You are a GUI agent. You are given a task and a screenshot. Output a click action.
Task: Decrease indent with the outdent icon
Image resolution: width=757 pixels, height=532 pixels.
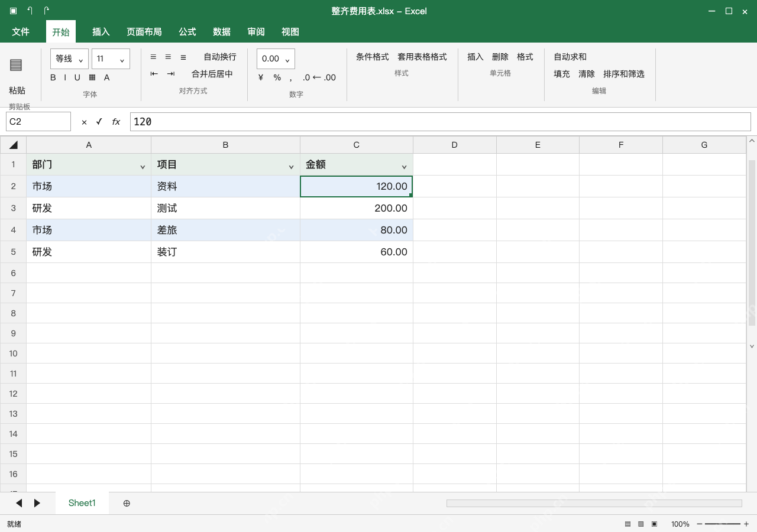(154, 74)
